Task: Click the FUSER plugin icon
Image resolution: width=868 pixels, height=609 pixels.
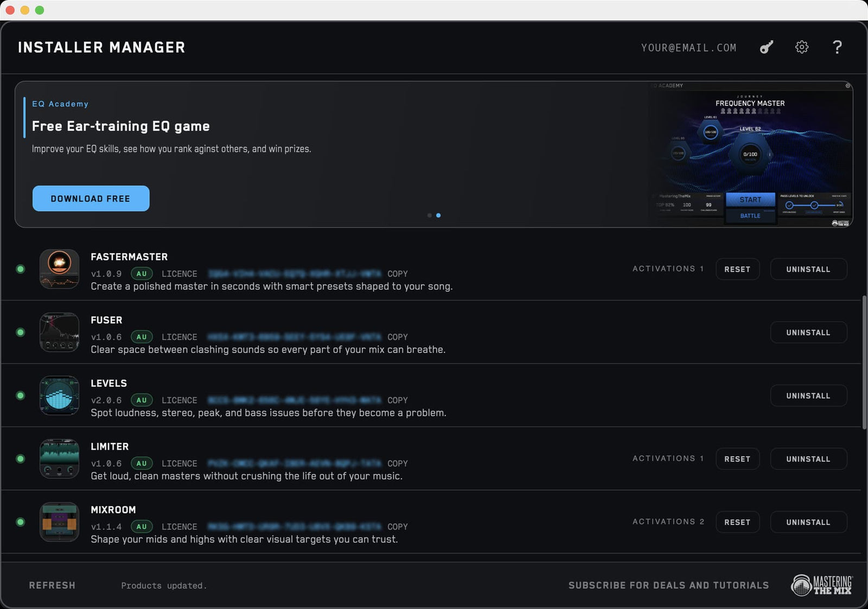Action: pos(60,332)
